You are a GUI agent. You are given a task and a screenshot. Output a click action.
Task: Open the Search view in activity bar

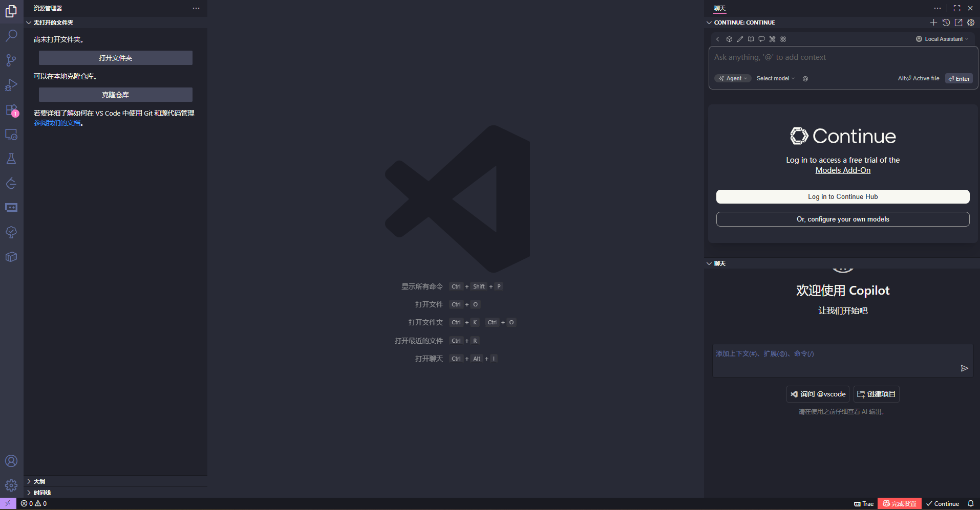(11, 35)
